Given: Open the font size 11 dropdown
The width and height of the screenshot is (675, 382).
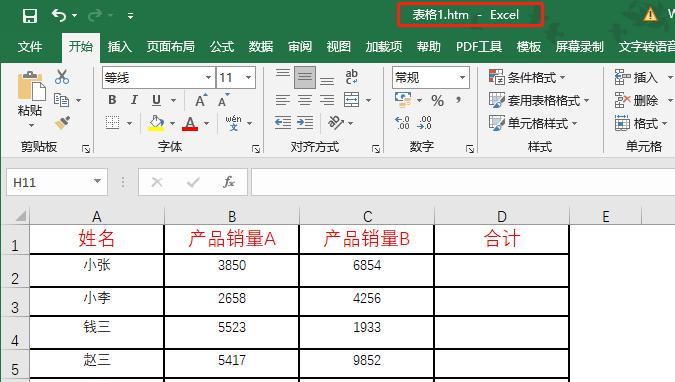Looking at the screenshot, I should pyautogui.click(x=248, y=78).
